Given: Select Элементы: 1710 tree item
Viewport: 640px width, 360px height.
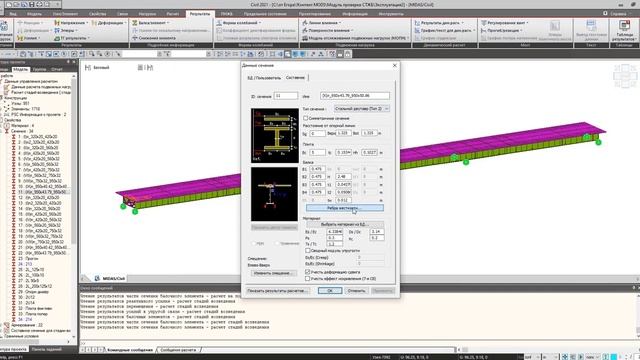Looking at the screenshot, I should pos(25,109).
